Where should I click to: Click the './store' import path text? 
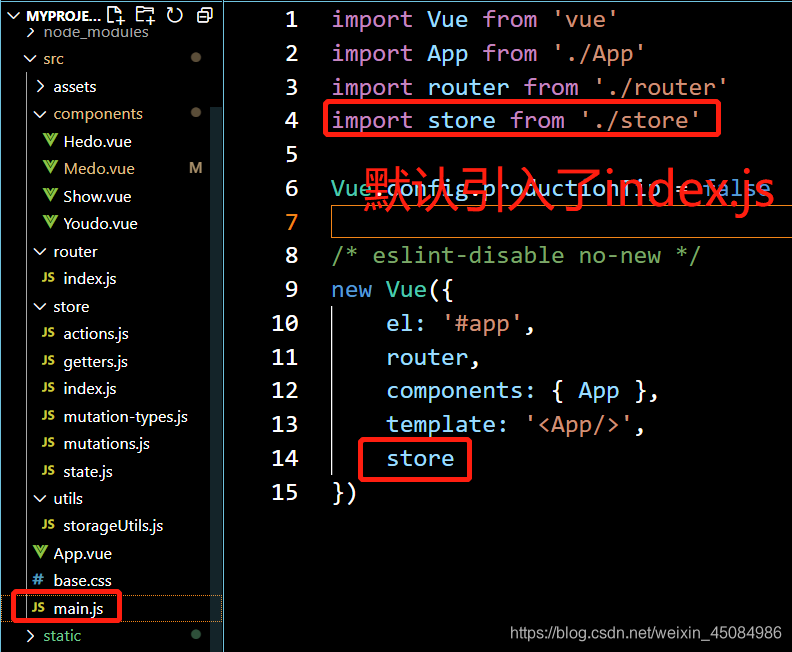point(640,120)
